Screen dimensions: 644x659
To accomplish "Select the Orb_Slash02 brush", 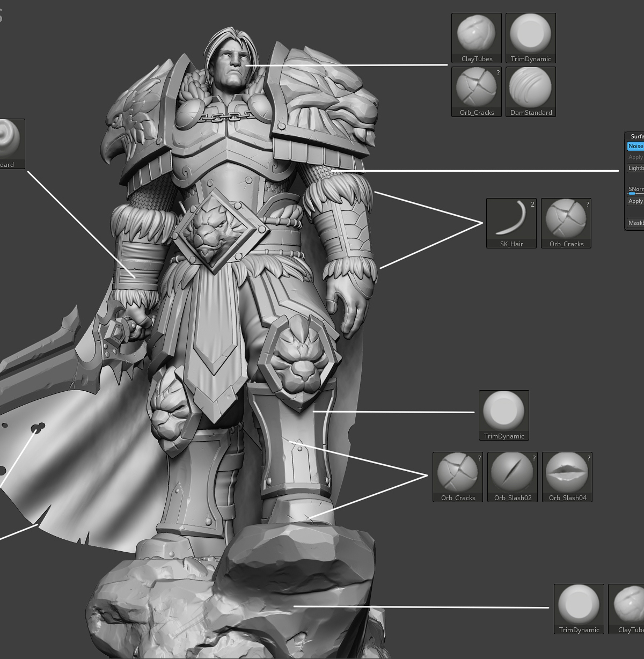I will [513, 477].
